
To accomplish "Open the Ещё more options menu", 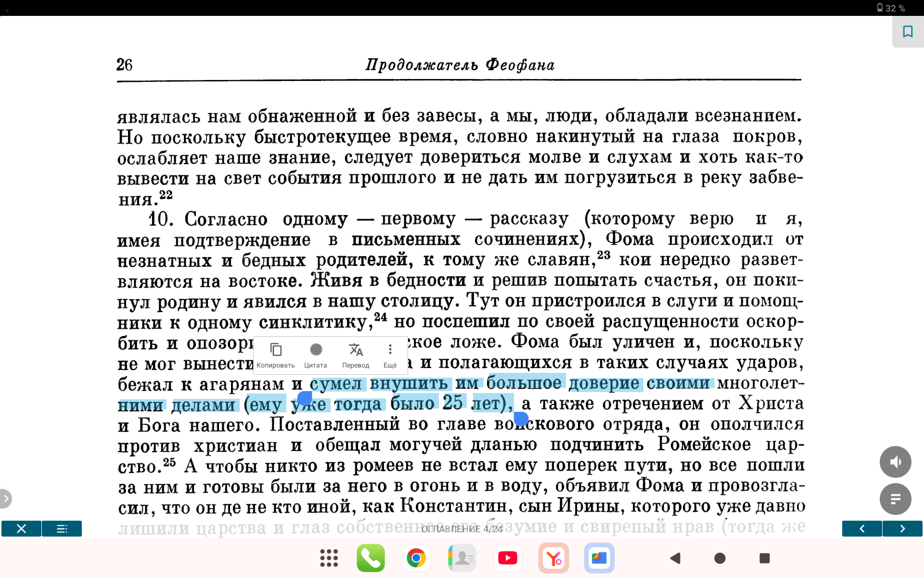I will point(390,355).
